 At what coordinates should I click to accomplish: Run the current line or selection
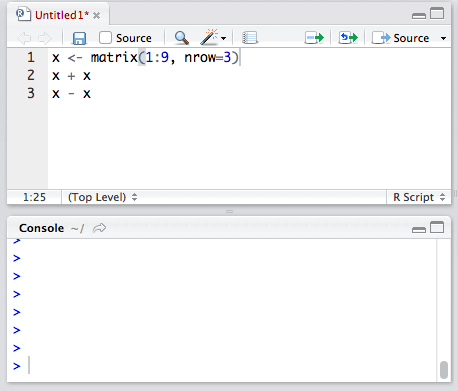314,38
